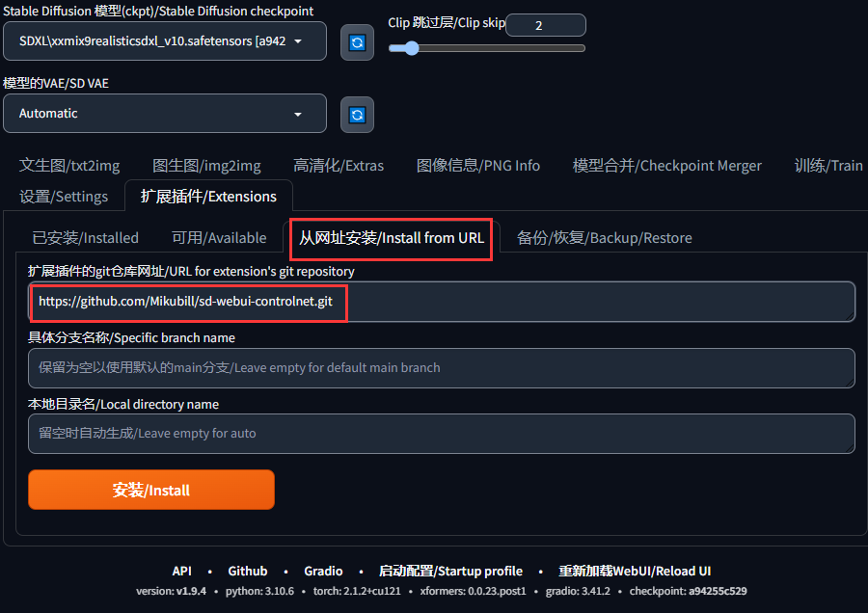Open the img2img tab
Viewport: 868px width, 613px height.
[206, 166]
